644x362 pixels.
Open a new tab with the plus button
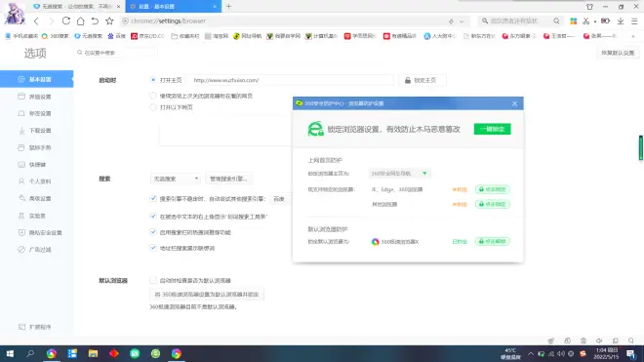(x=228, y=6)
